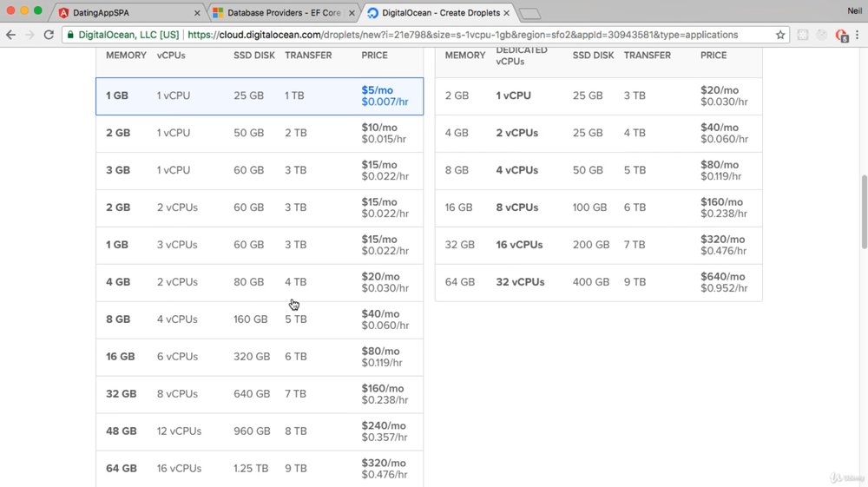Go back with the browser back arrow
The width and height of the screenshot is (868, 487).
[x=10, y=35]
